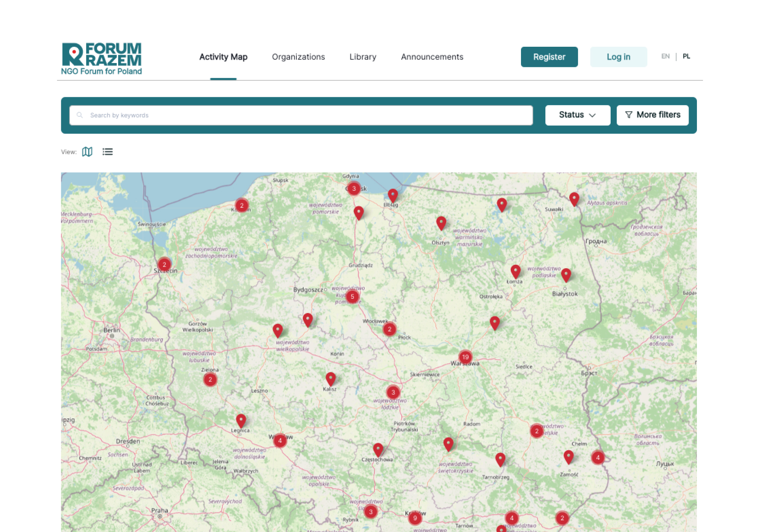Expand the Status filter dropdown
Viewport: 760px width, 532px height.
pyautogui.click(x=577, y=115)
